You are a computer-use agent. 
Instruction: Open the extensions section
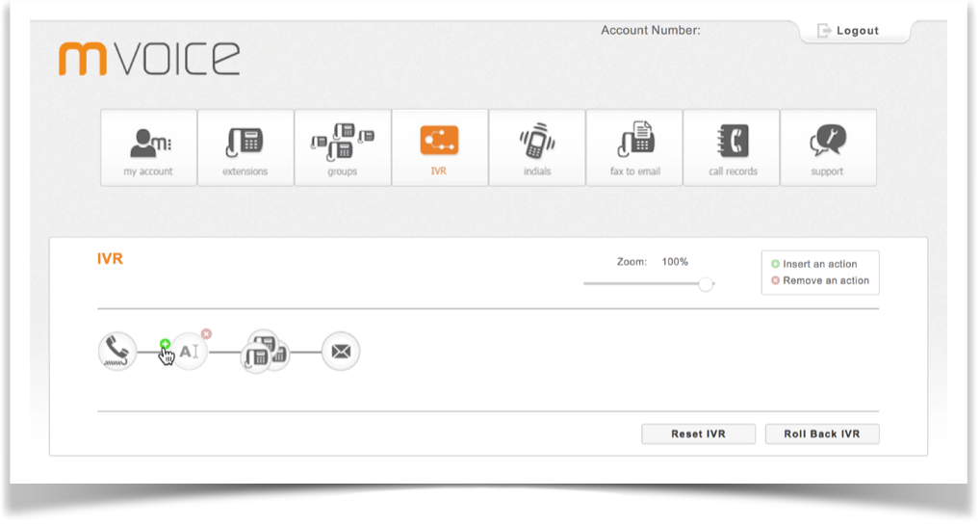click(x=245, y=147)
